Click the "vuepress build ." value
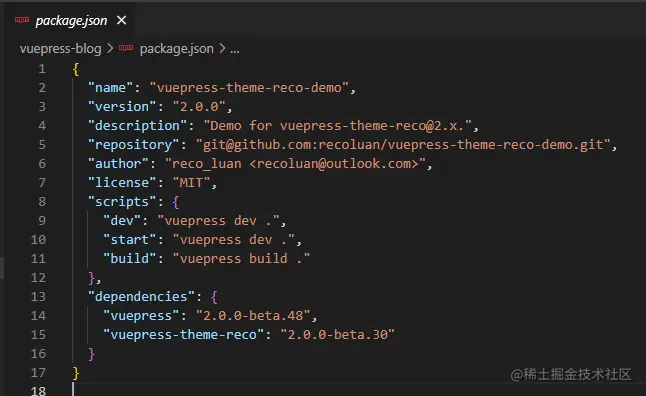This screenshot has width=646, height=396. pos(241,258)
